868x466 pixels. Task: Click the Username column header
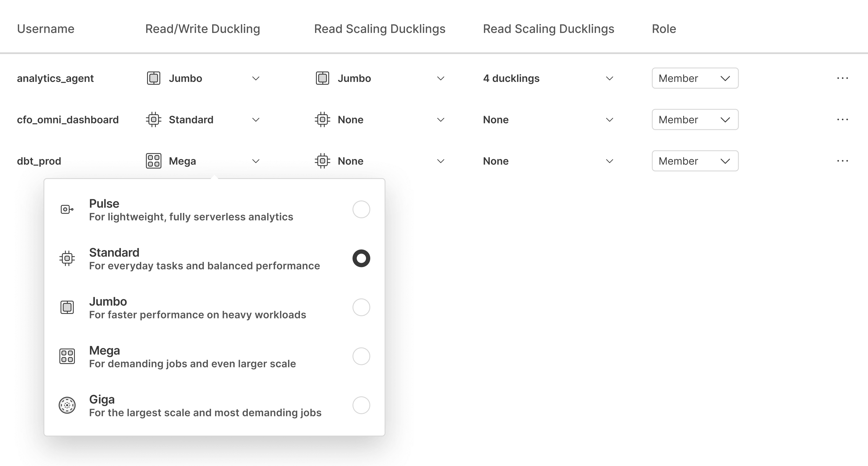(x=45, y=29)
